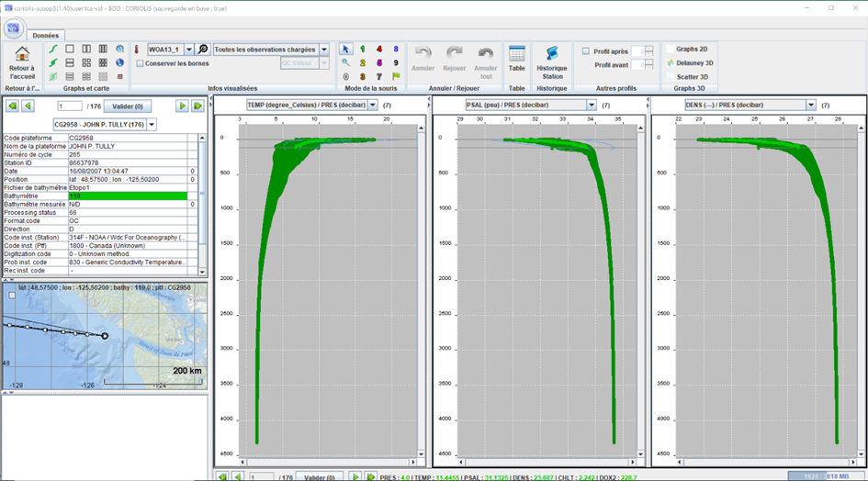Viewport: 868px width, 481px height.
Task: Click the Rejouer redo button
Action: [x=455, y=59]
